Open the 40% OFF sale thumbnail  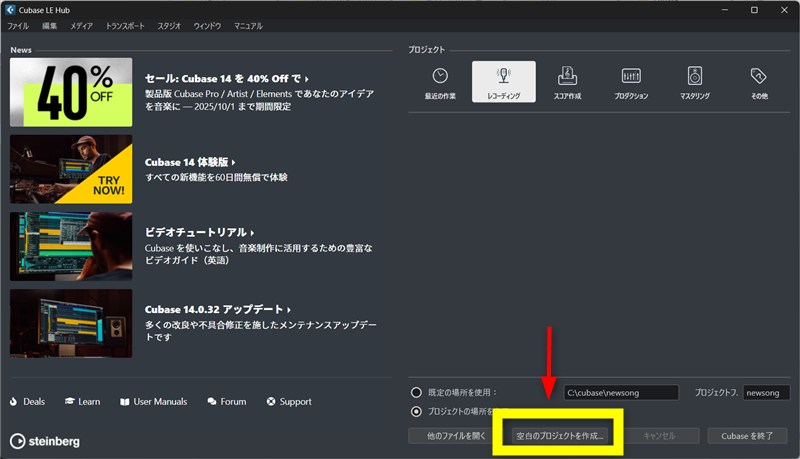click(x=71, y=92)
